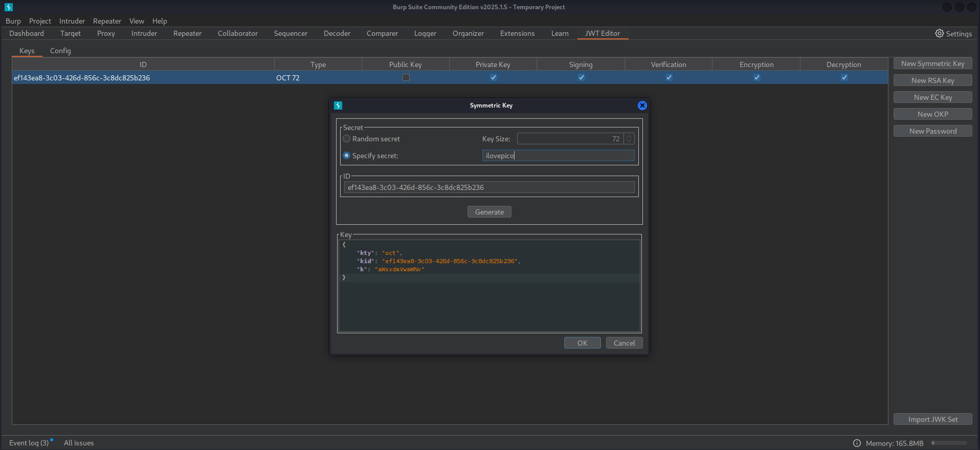Click the Key Size input field

571,139
